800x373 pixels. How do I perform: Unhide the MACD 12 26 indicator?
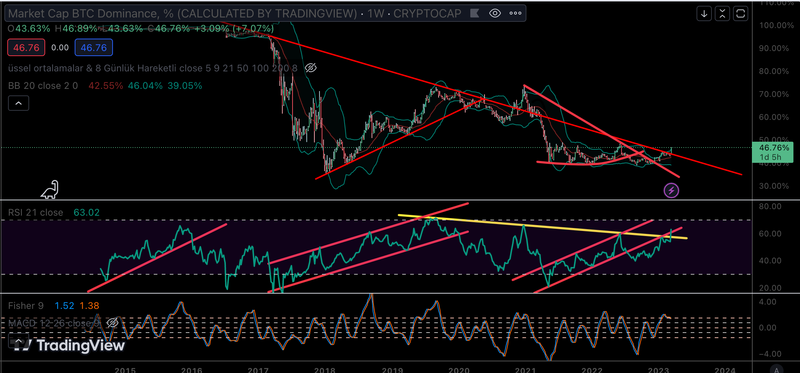(113, 322)
